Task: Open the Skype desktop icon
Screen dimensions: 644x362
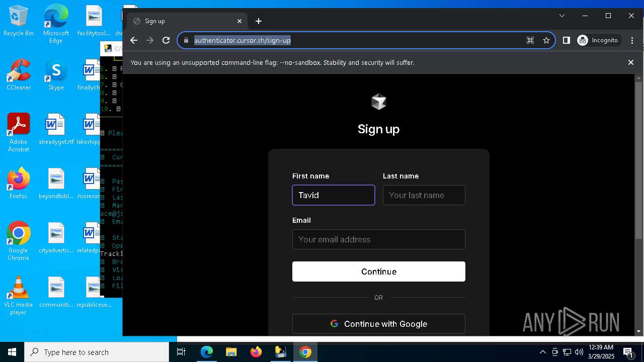Action: pyautogui.click(x=56, y=75)
